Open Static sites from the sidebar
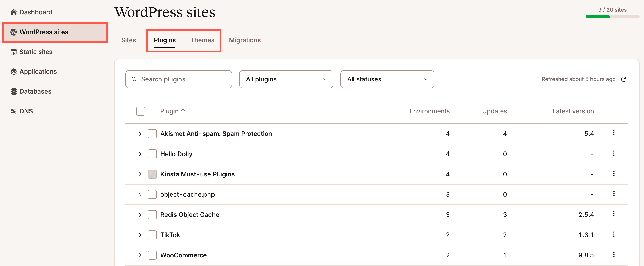Viewport: 644px width, 266px height. 36,52
